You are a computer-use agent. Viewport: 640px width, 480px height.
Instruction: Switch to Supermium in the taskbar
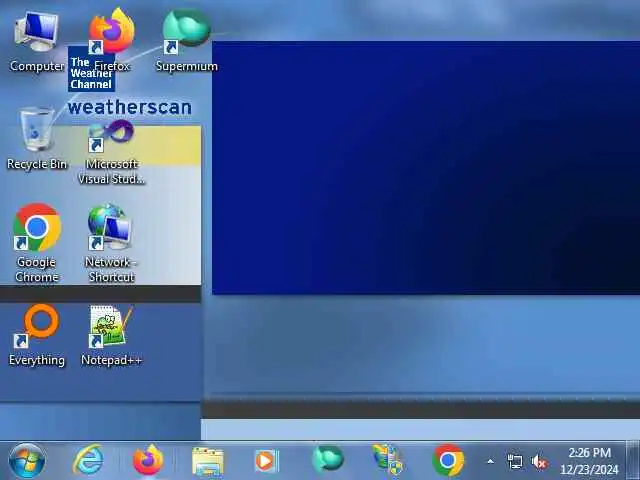pyautogui.click(x=328, y=460)
